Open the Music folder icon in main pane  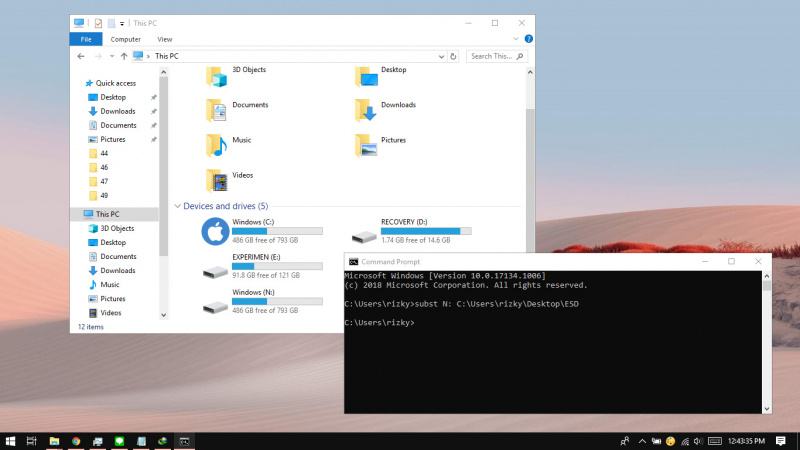point(216,146)
